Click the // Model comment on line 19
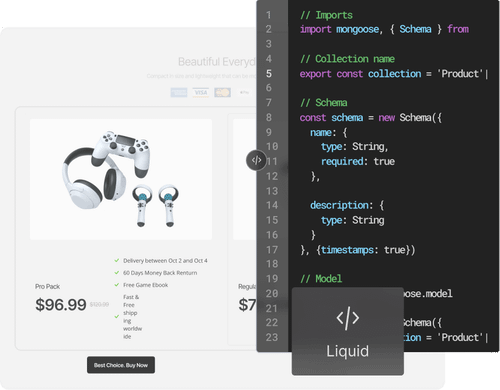This screenshot has height=390, width=500. [x=321, y=279]
